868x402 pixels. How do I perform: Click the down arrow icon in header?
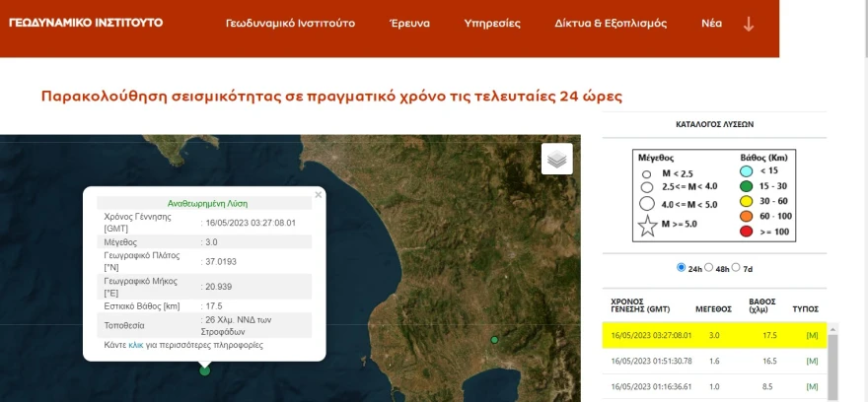749,24
